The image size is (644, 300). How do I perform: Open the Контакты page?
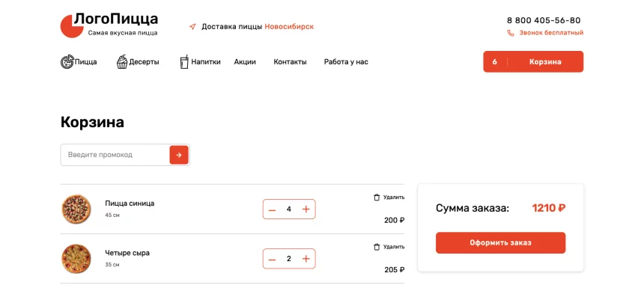tap(290, 62)
